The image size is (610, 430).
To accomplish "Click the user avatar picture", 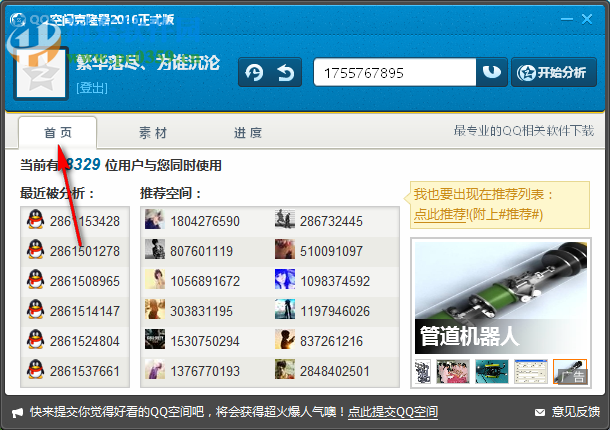I will pyautogui.click(x=41, y=73).
